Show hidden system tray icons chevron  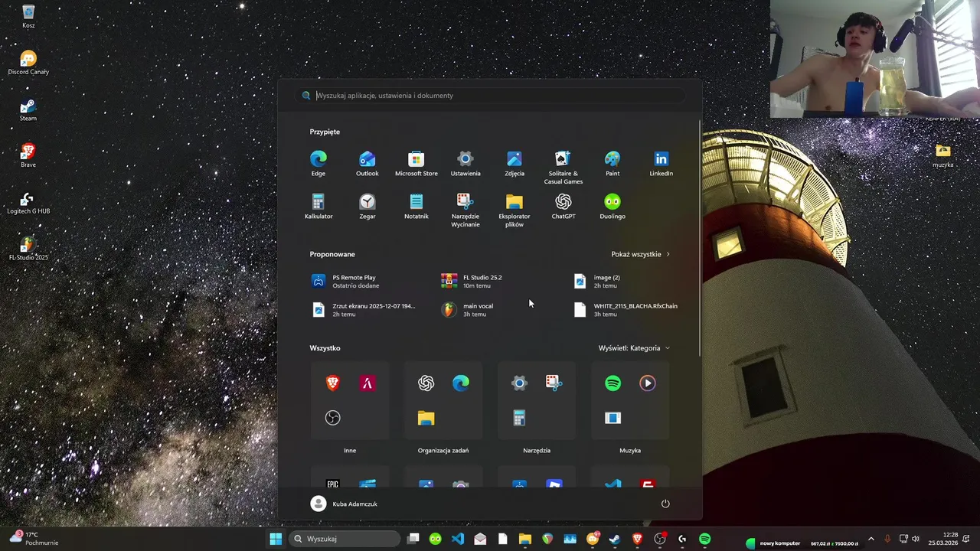(x=871, y=539)
